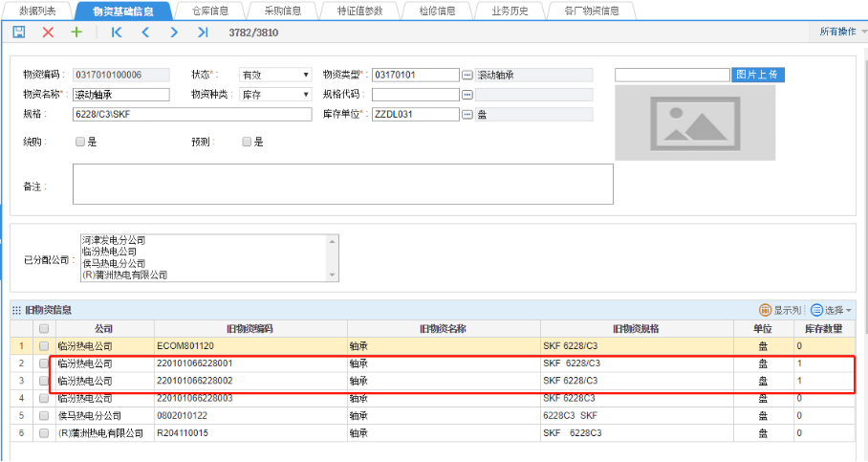Click into the 备注 text area
868x462 pixels.
[342, 184]
